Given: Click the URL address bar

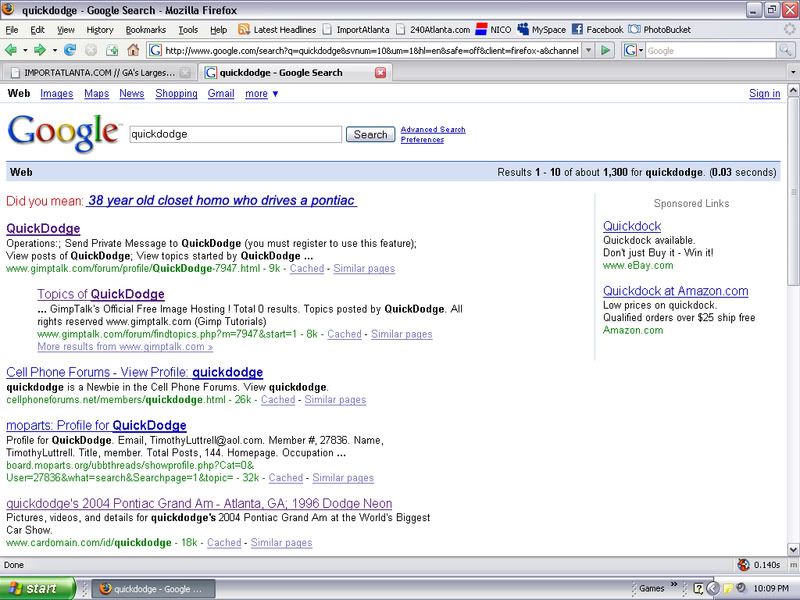Looking at the screenshot, I should tap(365, 50).
